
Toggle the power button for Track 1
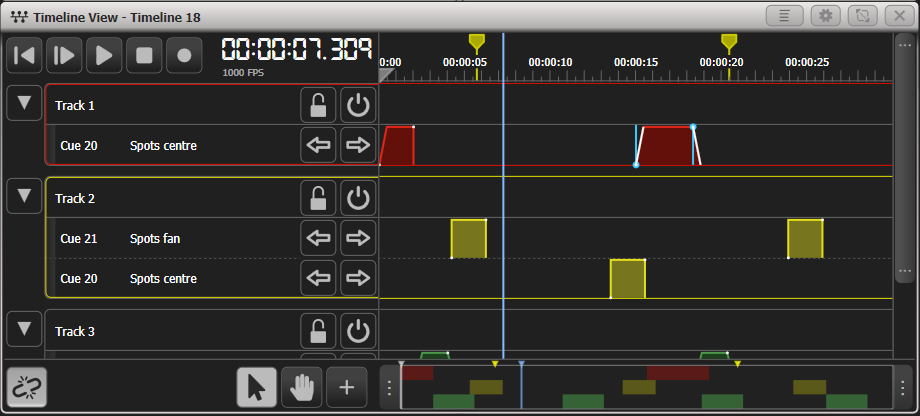(x=358, y=106)
